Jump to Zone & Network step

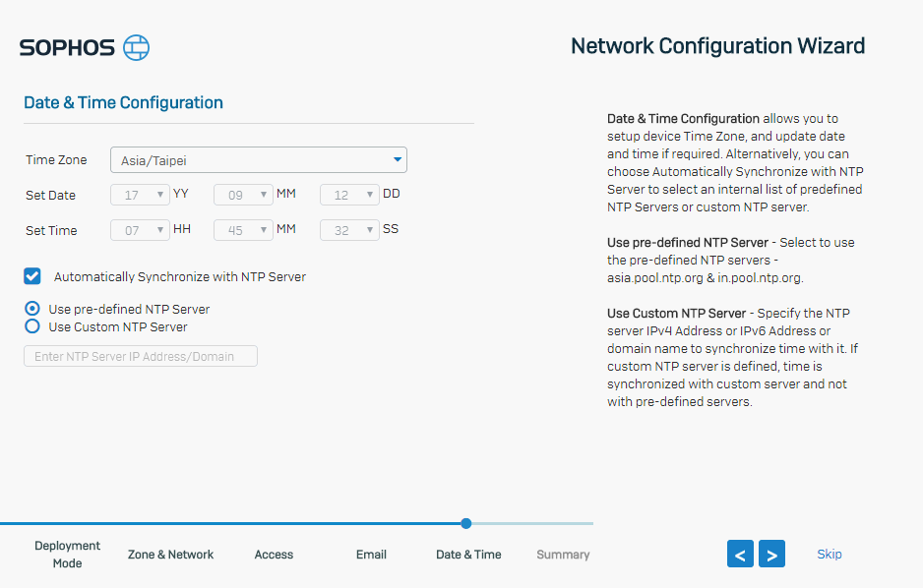pyautogui.click(x=170, y=554)
